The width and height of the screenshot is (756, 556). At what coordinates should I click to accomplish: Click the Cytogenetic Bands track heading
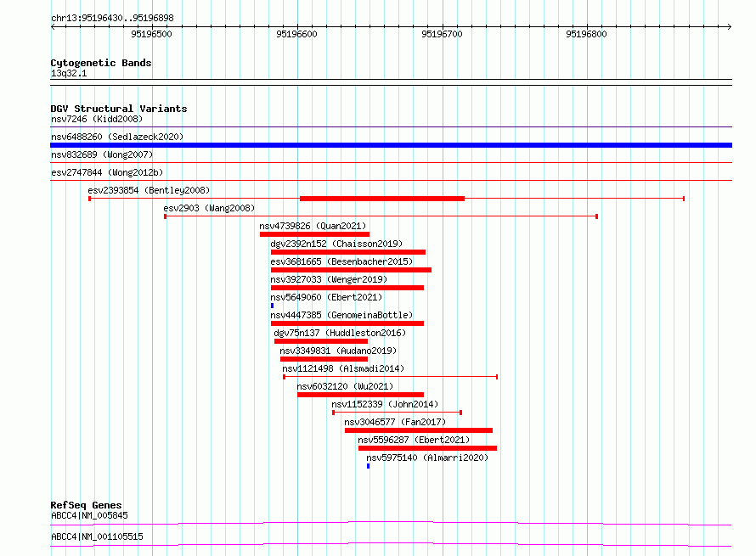click(x=101, y=63)
